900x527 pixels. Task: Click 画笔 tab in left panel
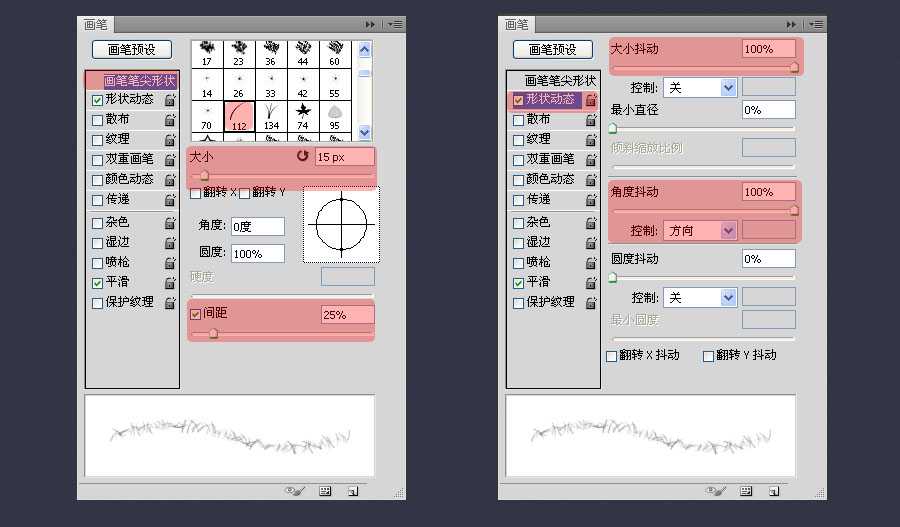[x=95, y=24]
